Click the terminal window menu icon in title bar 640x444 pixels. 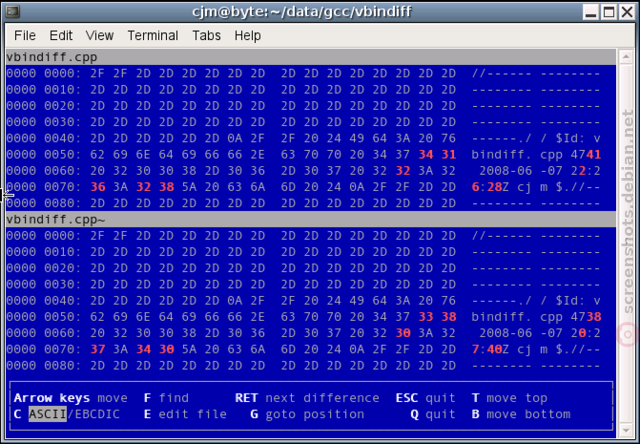coord(12,12)
